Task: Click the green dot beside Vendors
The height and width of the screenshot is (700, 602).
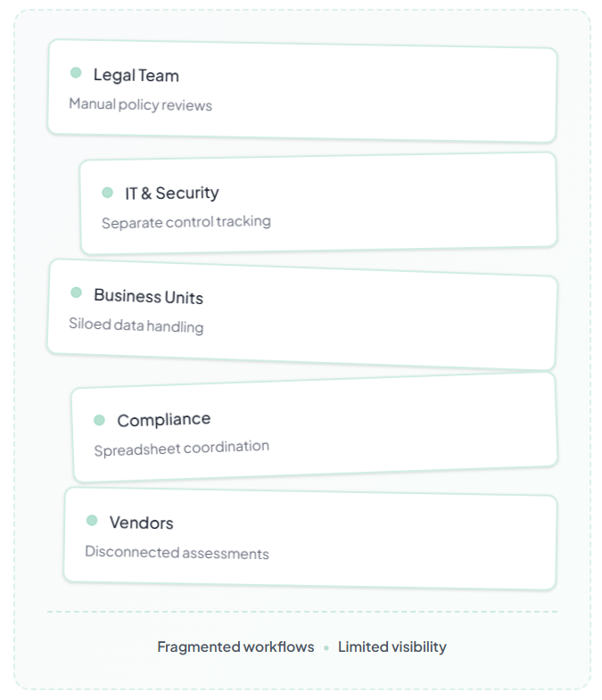Action: tap(92, 521)
